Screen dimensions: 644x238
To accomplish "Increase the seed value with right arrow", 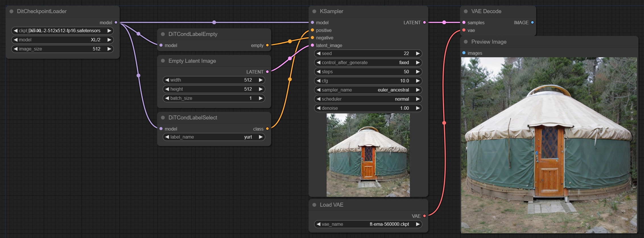I will pos(418,53).
